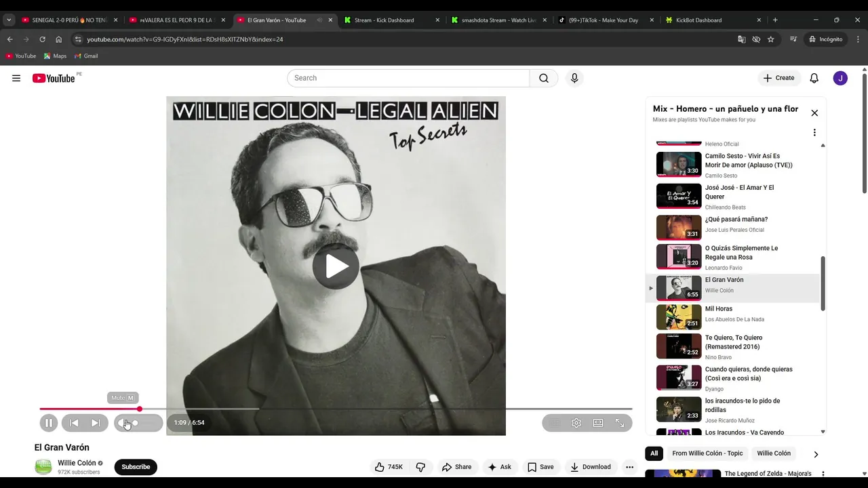Open the Willie Colón channel name link
868x488 pixels.
77,463
